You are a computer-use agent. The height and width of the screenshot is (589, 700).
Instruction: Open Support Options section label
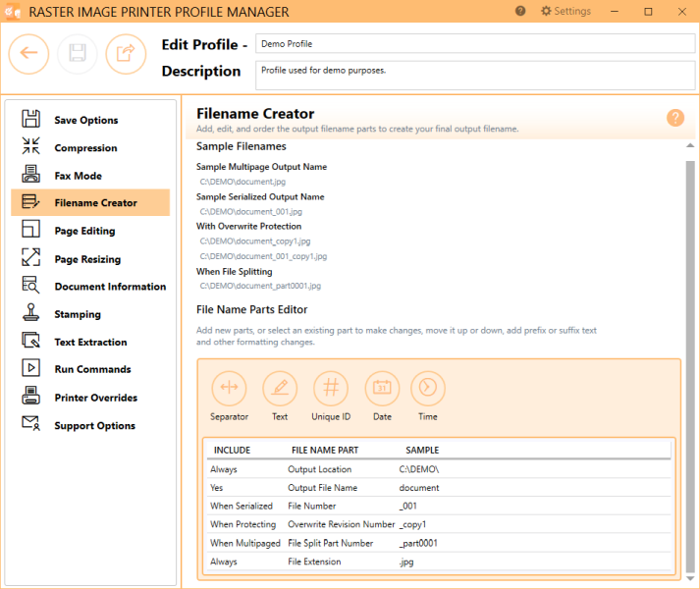tap(94, 426)
